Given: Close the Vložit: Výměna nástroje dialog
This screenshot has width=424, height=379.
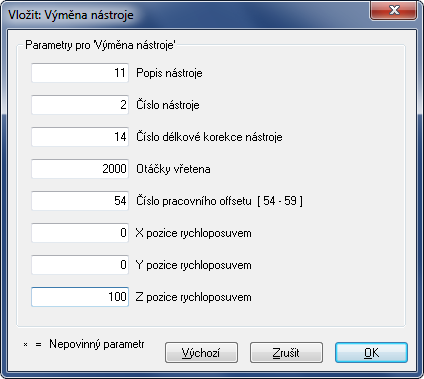Looking at the screenshot, I should pyautogui.click(x=394, y=10).
